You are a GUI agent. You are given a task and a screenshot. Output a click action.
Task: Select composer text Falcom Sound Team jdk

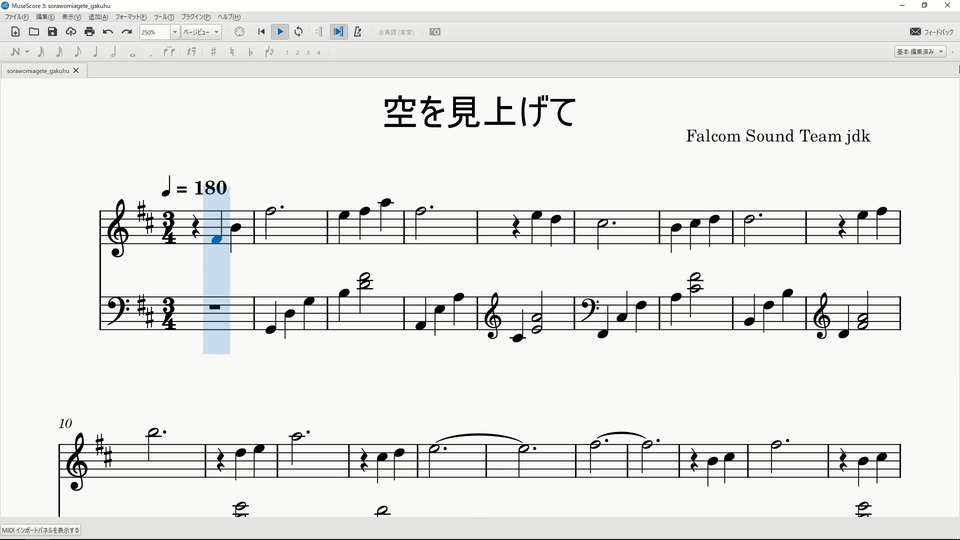coord(778,136)
